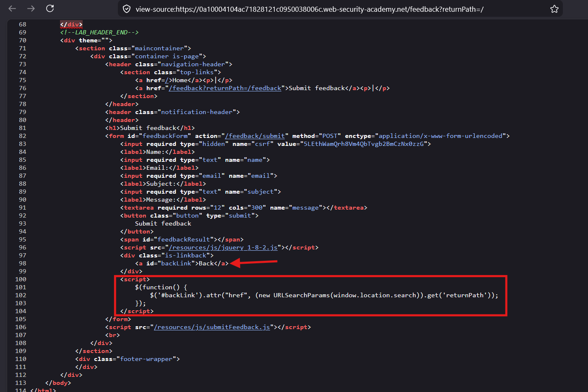588x392 pixels.
Task: Click the textarea rows value '12'
Action: (x=217, y=208)
